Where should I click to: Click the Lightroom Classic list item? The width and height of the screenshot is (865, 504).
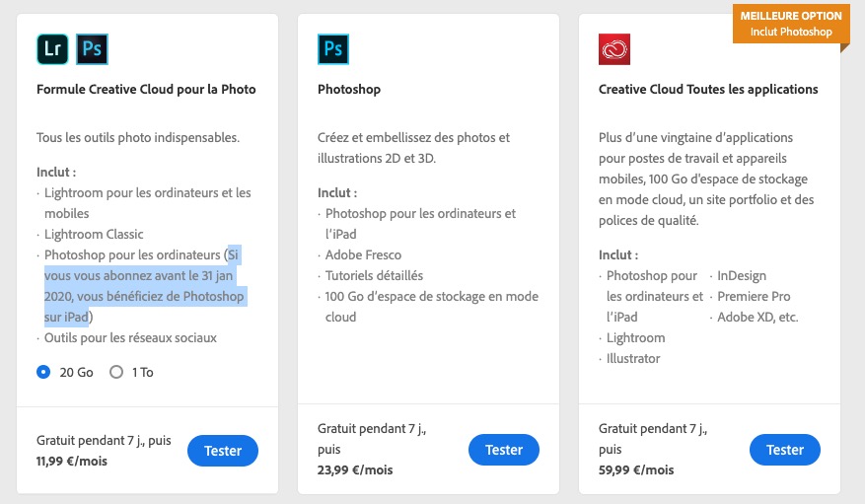click(x=94, y=235)
